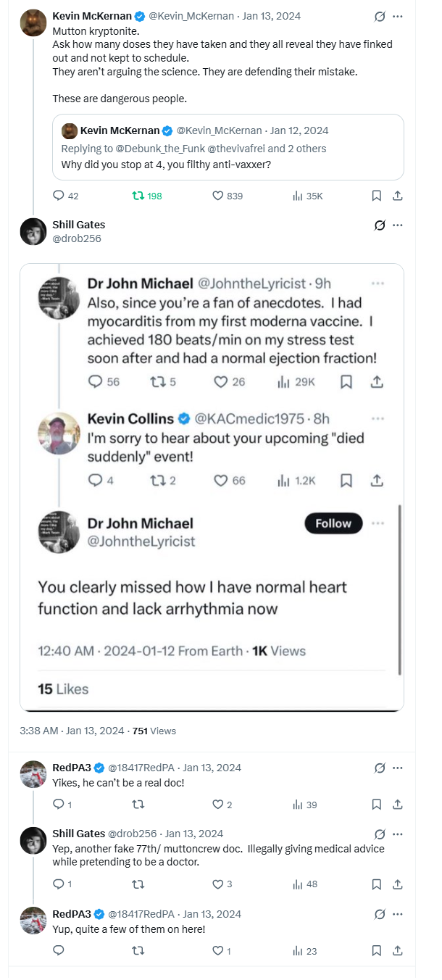Share Kevin McKernan's top tweet
This screenshot has height=980, width=442.
[397, 196]
